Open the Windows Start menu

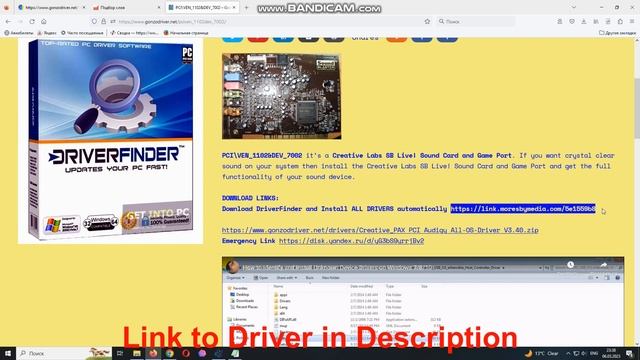click(8, 353)
